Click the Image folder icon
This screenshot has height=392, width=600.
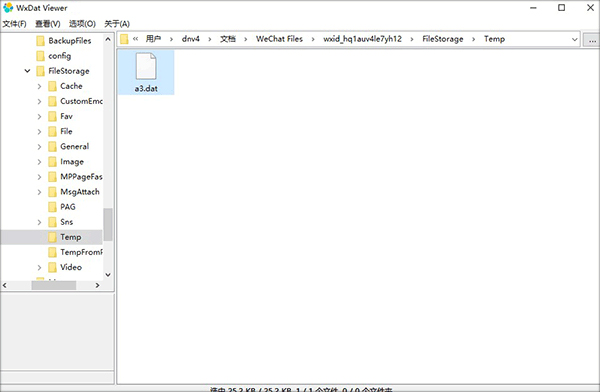click(x=52, y=162)
